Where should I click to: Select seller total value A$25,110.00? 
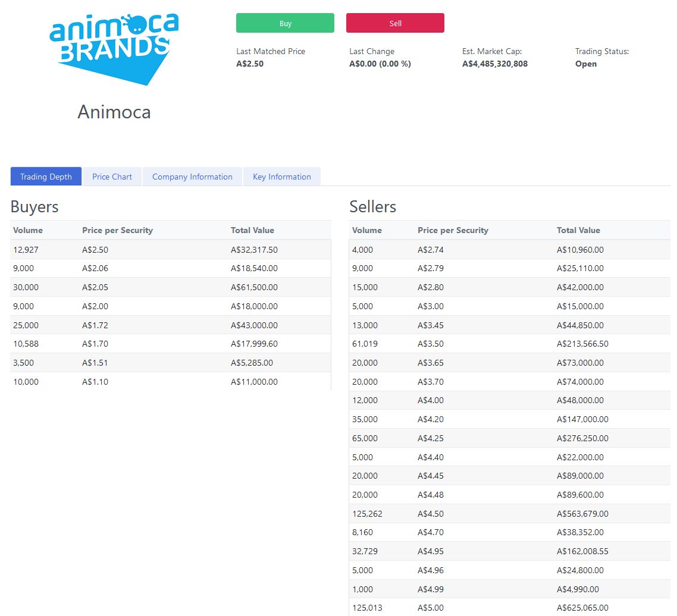pos(580,268)
